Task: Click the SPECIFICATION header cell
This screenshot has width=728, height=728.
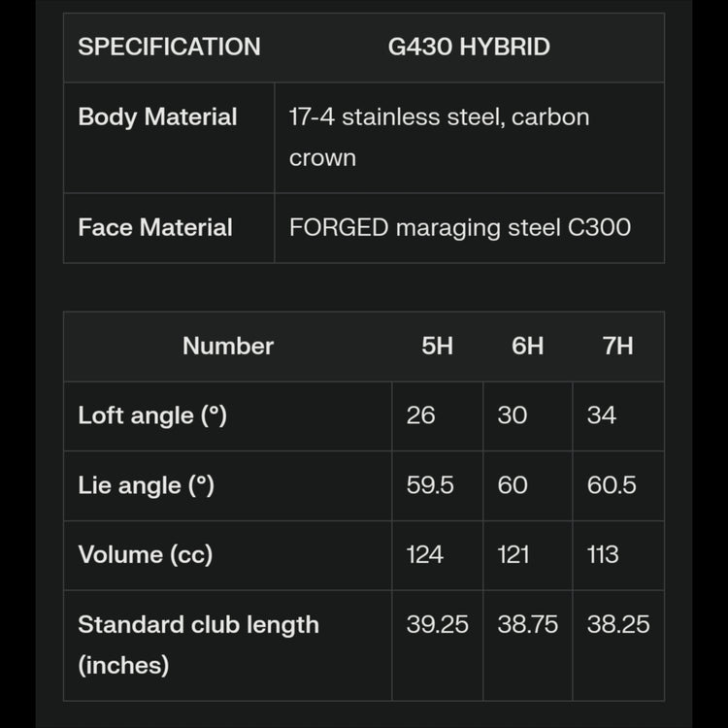Action: click(x=169, y=47)
